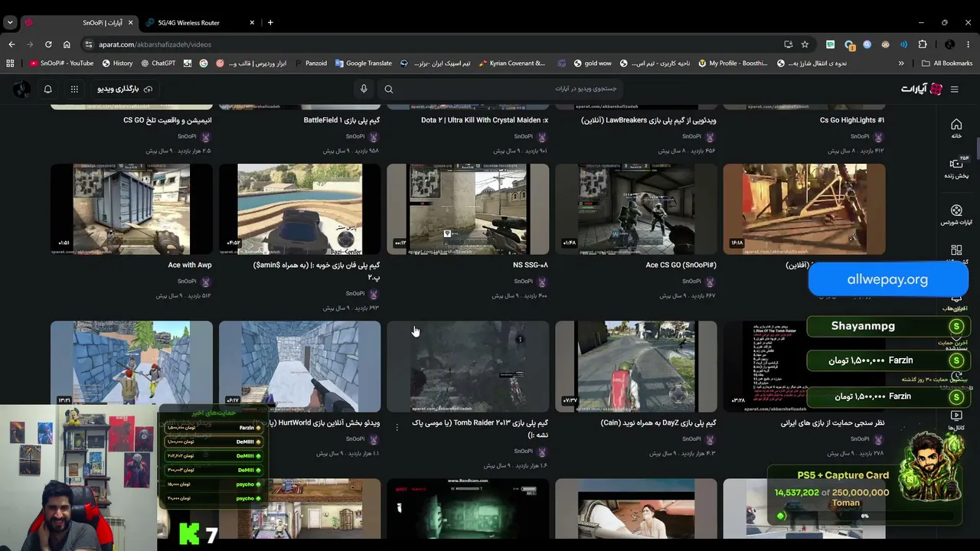Play the Ace CS GO (SnOoPi#) video thumbnail
The image size is (980, 551).
[636, 209]
